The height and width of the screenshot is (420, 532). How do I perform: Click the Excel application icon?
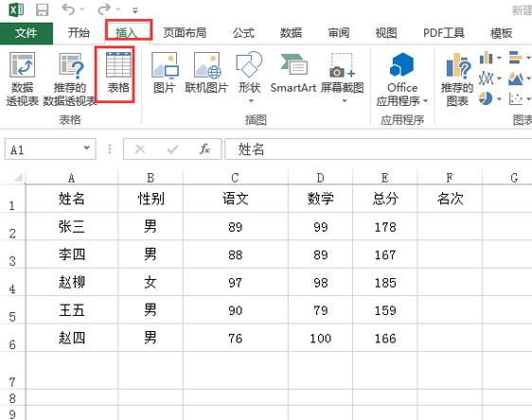point(16,9)
